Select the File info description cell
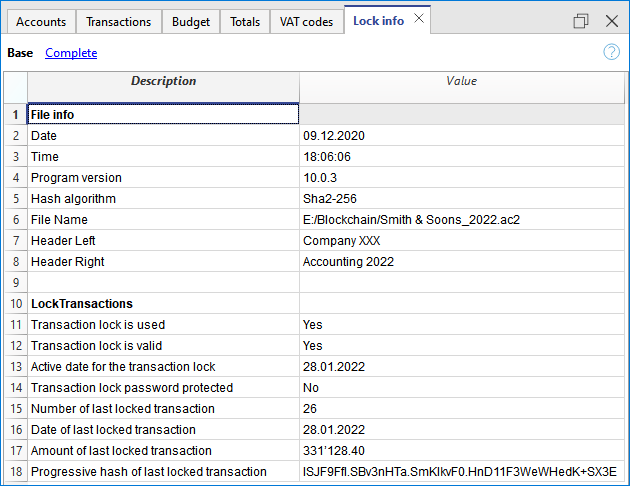 pyautogui.click(x=163, y=115)
